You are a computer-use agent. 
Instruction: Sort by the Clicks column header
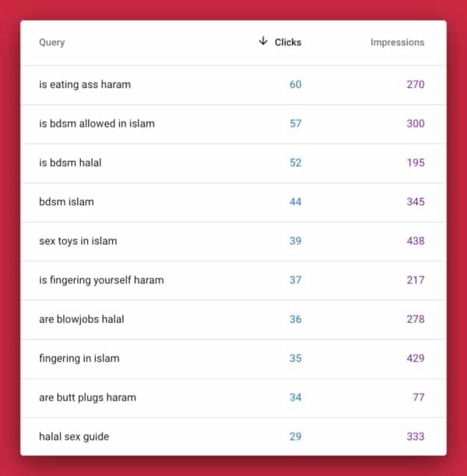(288, 42)
